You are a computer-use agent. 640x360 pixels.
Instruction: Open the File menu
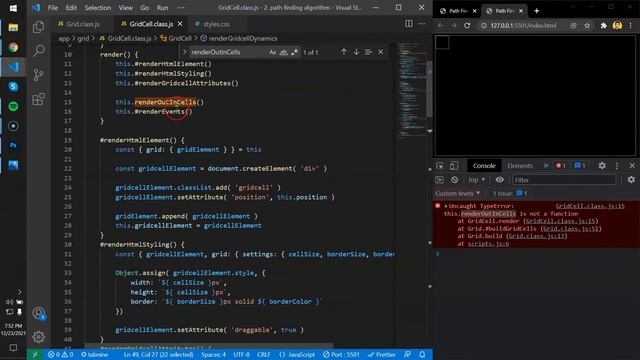click(x=53, y=8)
